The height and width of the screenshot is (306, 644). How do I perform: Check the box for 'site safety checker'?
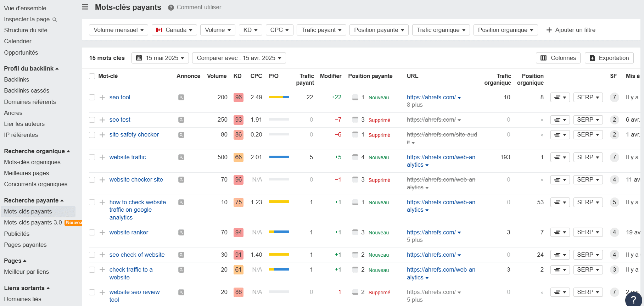pyautogui.click(x=92, y=135)
